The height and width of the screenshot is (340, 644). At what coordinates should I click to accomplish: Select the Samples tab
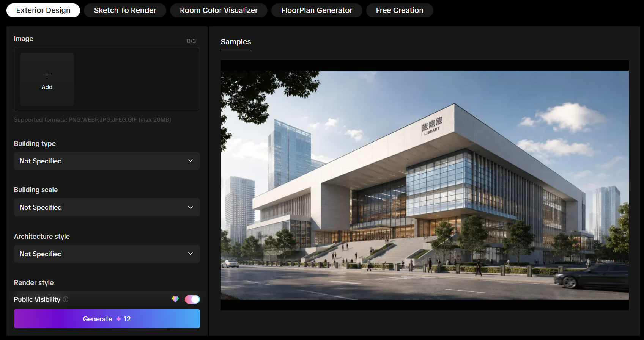point(236,42)
